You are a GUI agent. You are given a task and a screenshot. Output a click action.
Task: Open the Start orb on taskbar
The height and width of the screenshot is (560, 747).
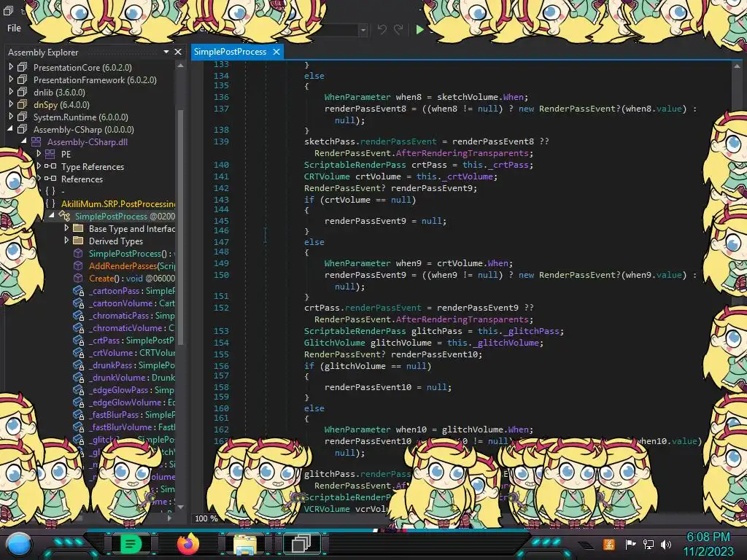pyautogui.click(x=19, y=544)
